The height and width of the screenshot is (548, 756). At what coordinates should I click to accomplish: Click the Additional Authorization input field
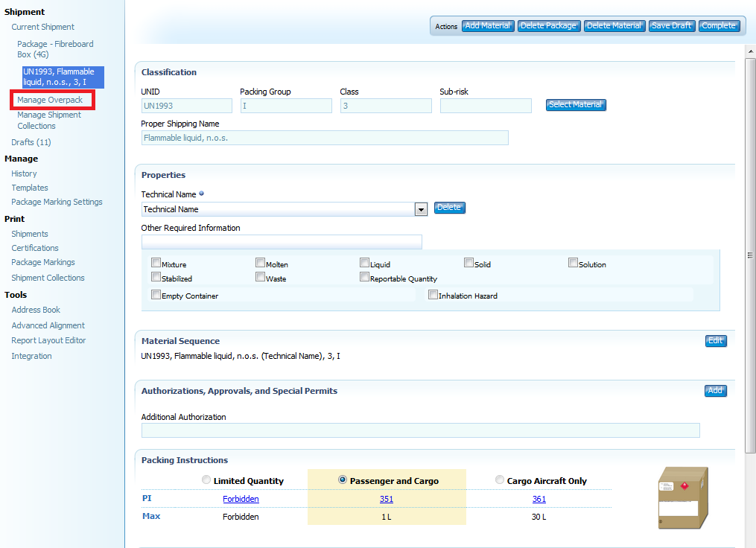[420, 430]
